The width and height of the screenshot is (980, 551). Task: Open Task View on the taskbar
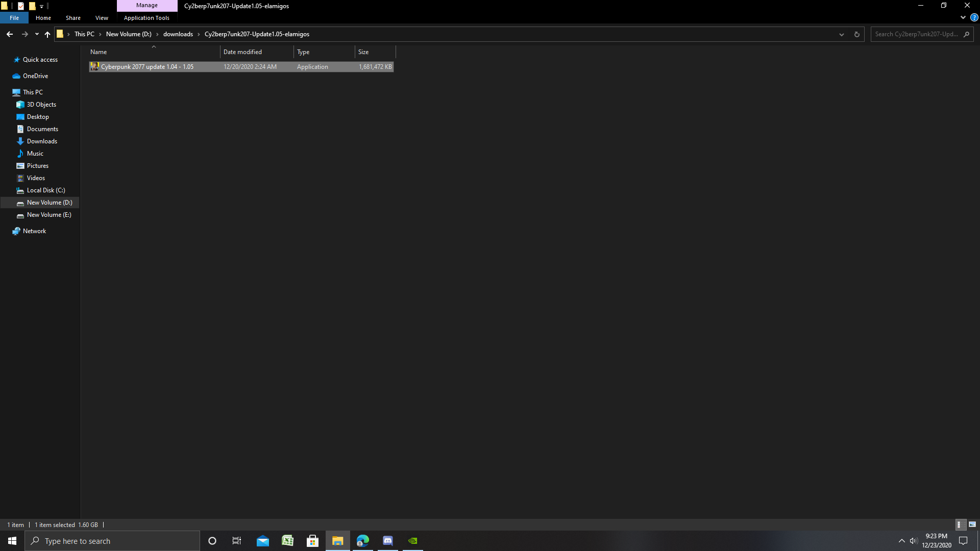coord(237,541)
